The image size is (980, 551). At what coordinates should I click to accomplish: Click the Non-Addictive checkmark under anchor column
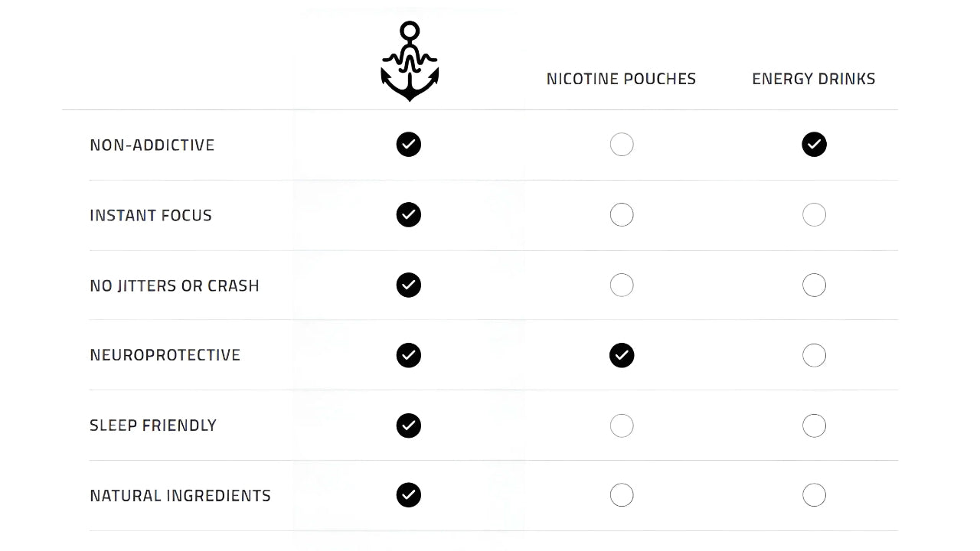(409, 145)
